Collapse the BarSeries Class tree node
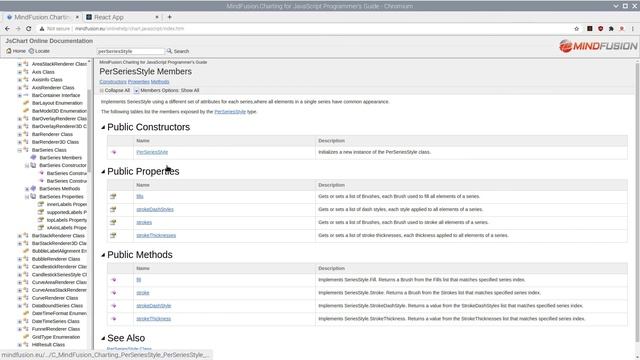Screen dimensions: 640x360 point(19,150)
